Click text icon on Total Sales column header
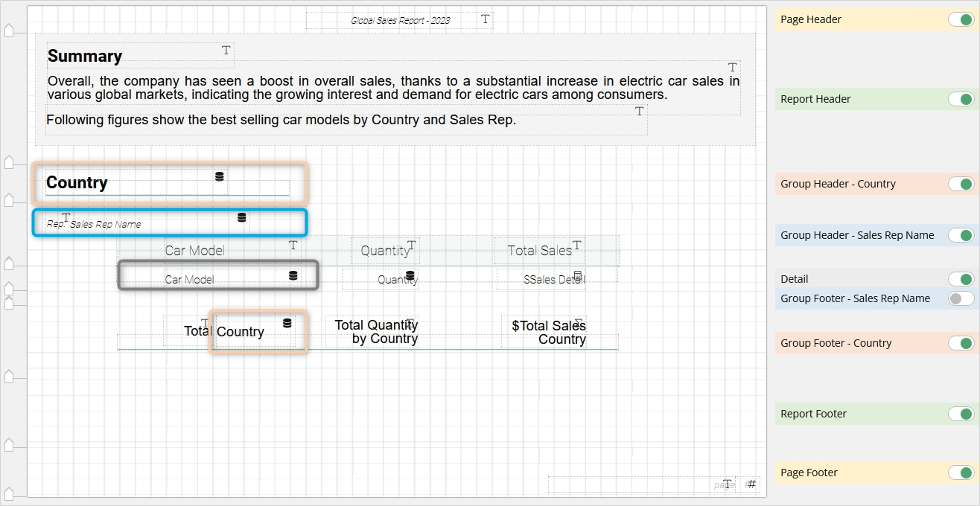 pos(576,245)
